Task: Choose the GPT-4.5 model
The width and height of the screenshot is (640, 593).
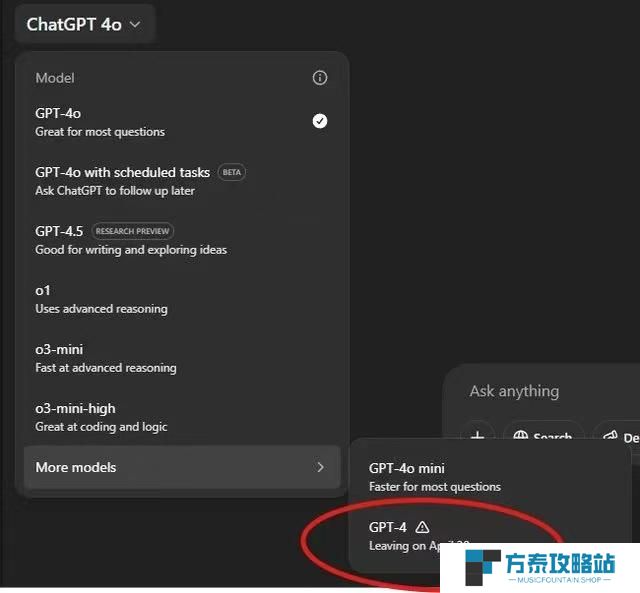Action: pos(182,240)
